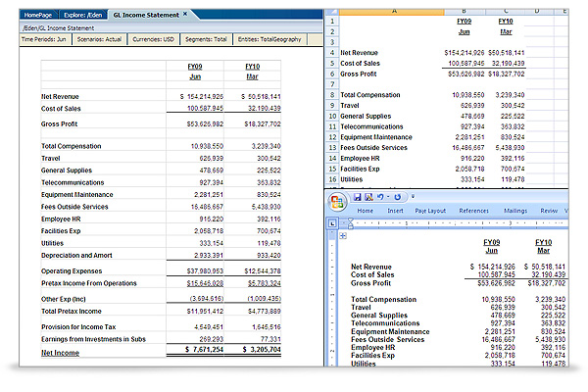
Task: Switch to the HomePage tab
Action: tap(40, 16)
